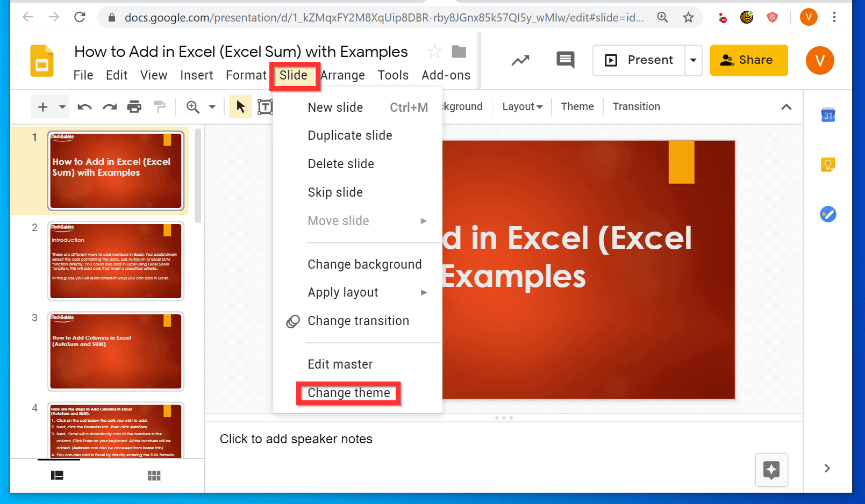Star this presentation
Viewport: 865px width, 504px height.
click(434, 52)
